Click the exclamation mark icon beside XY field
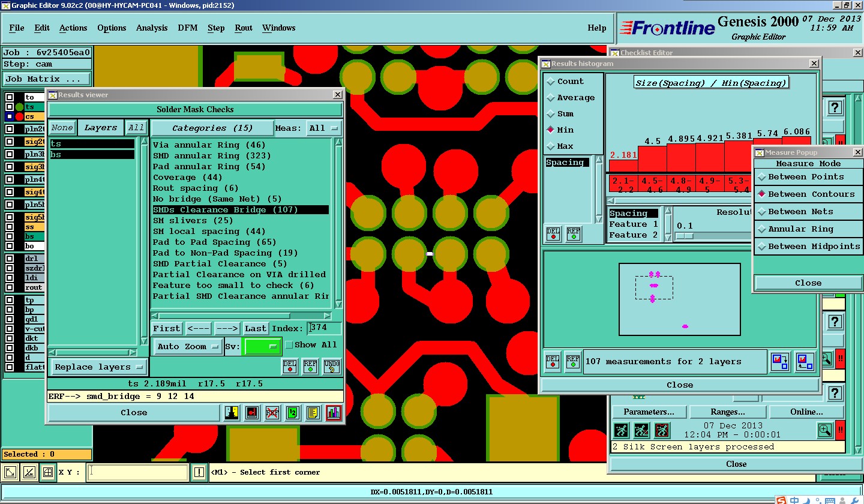The height and width of the screenshot is (504, 864). 199,472
